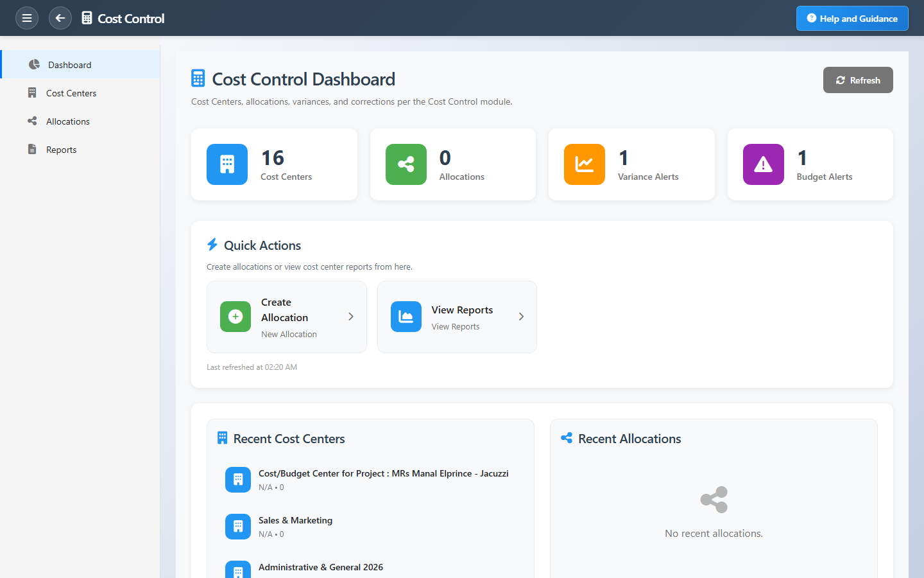The width and height of the screenshot is (924, 578).
Task: Open Allocations from the sidebar
Action: [x=68, y=121]
